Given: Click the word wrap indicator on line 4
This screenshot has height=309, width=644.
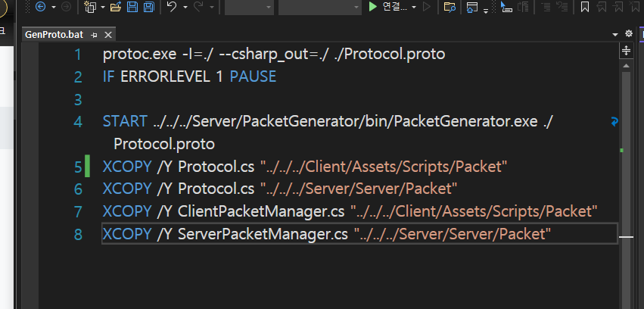Looking at the screenshot, I should pyautogui.click(x=614, y=122).
